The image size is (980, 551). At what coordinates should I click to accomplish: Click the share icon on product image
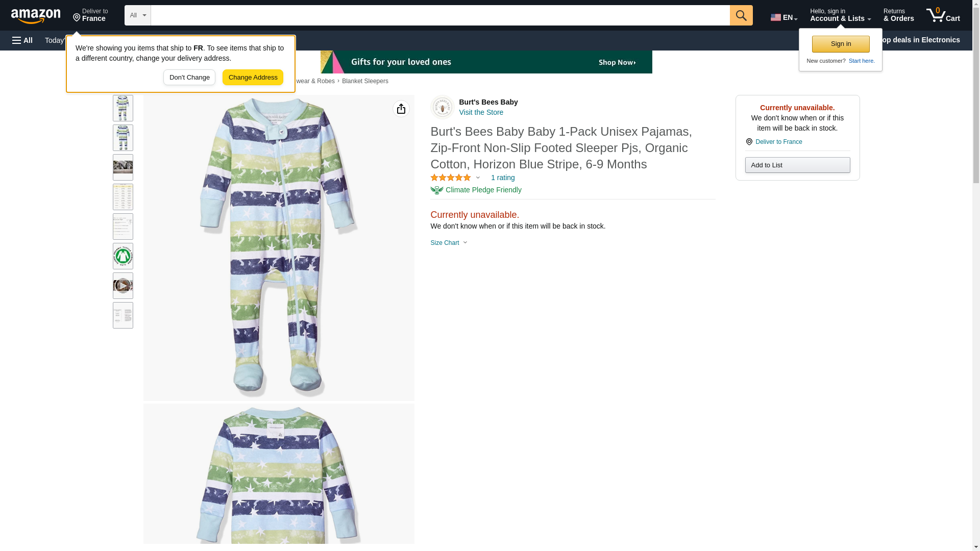click(401, 109)
